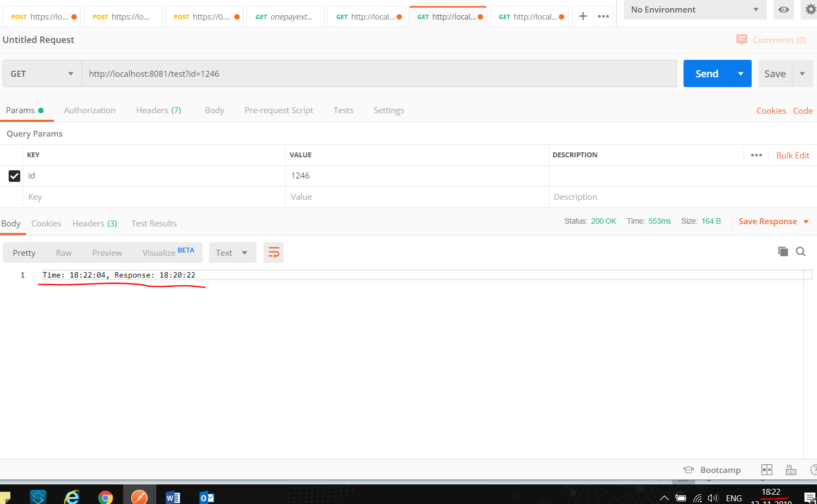
Task: Open tab options three-dots menu
Action: [x=603, y=16]
